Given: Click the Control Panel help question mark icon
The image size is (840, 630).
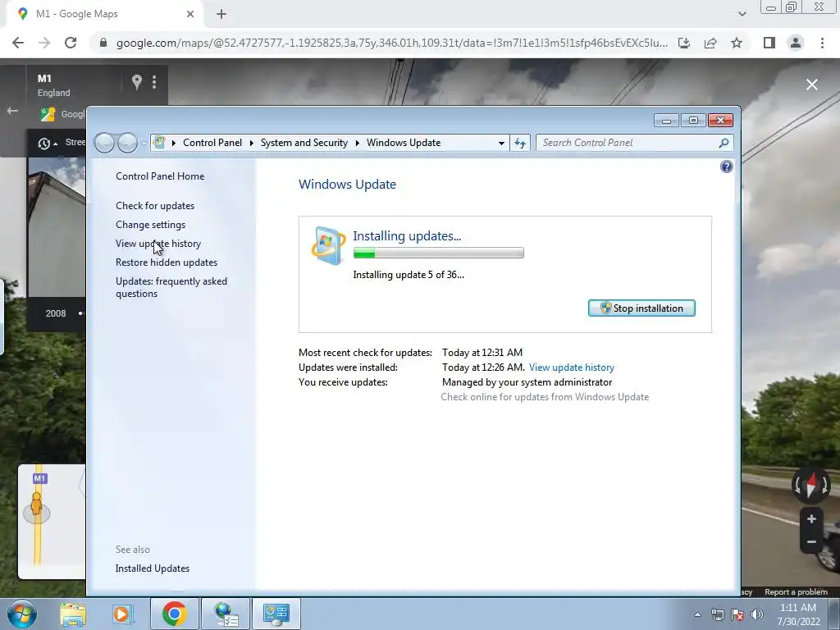Looking at the screenshot, I should pos(727,167).
